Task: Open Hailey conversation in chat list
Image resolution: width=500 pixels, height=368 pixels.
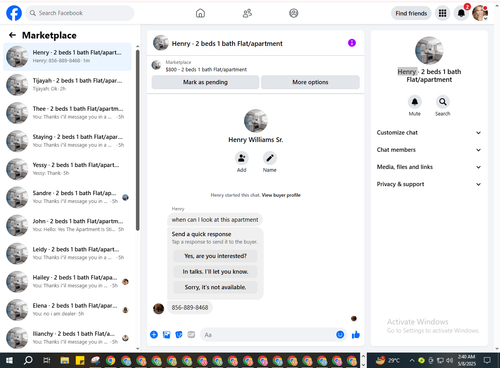Action: [67, 281]
